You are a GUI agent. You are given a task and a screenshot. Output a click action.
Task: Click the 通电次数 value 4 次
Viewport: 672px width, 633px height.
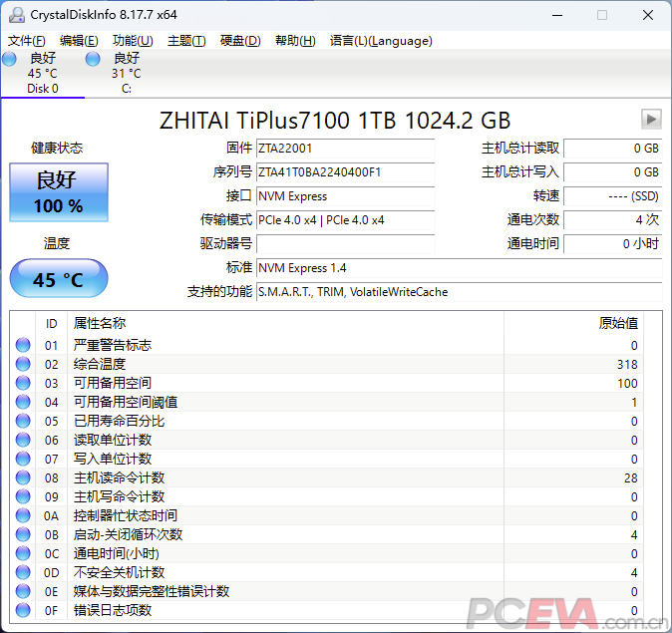click(613, 220)
